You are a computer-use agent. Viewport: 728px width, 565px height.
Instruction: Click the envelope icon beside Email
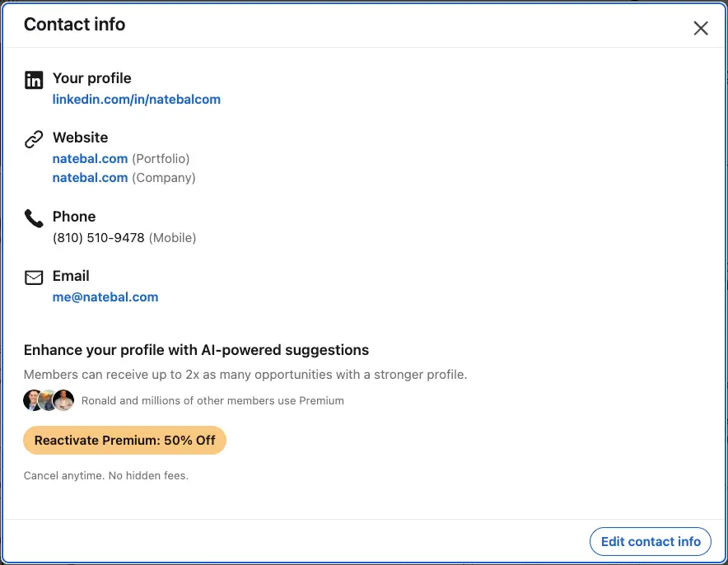pyautogui.click(x=34, y=278)
